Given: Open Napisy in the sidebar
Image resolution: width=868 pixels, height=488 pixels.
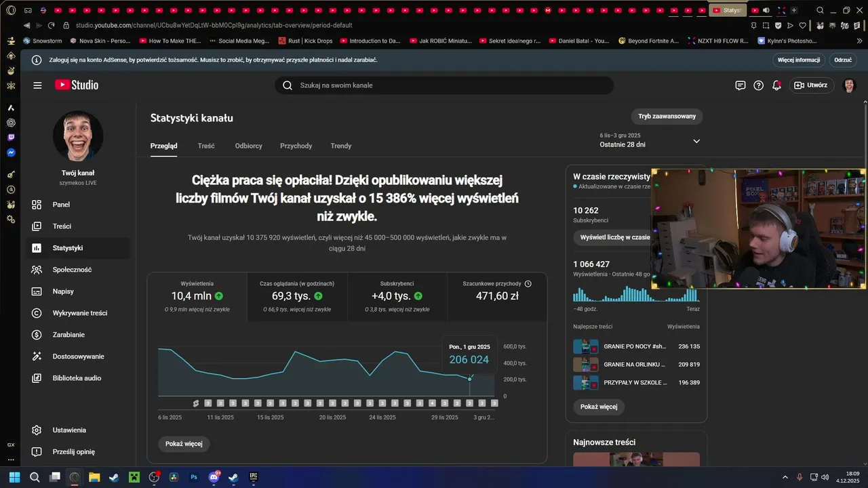Looking at the screenshot, I should 78,291.
